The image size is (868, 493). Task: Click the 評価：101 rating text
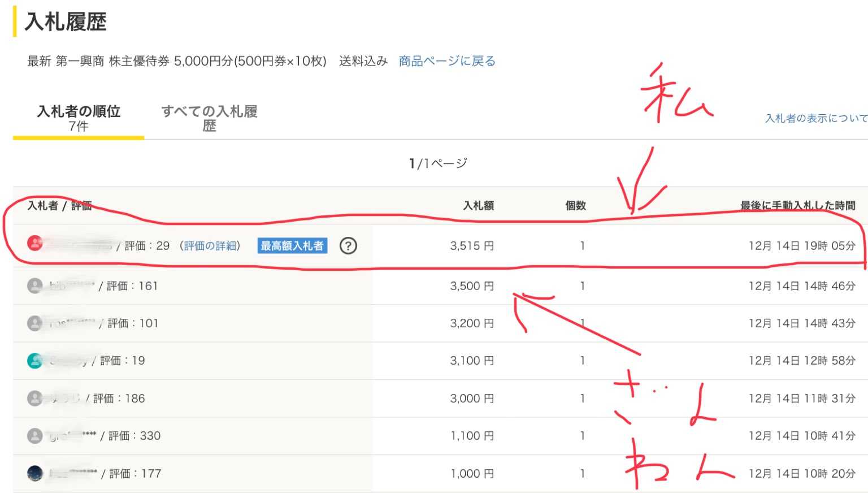[133, 323]
